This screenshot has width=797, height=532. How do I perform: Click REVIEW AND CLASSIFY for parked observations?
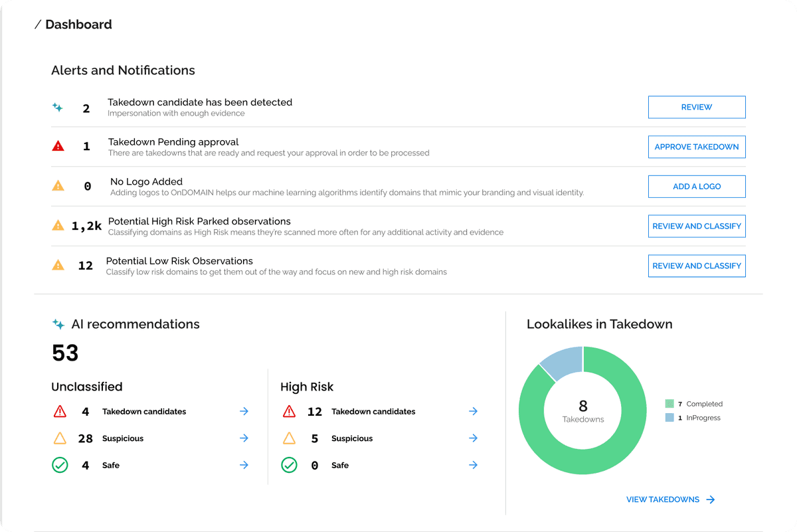point(697,226)
